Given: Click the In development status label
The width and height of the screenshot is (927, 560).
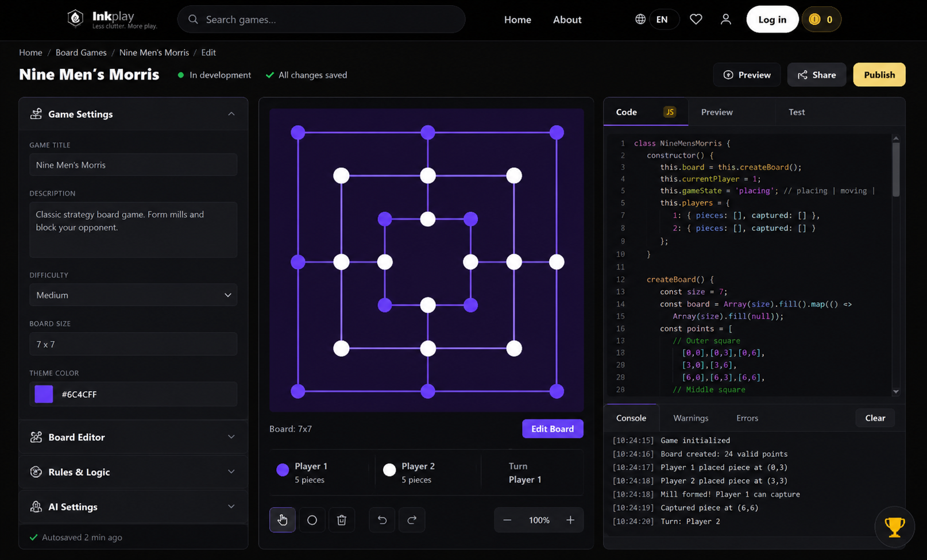Looking at the screenshot, I should [220, 75].
